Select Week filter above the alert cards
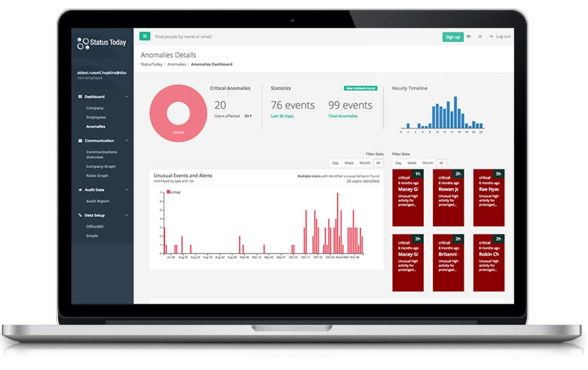This screenshot has height=370, width=588. [412, 163]
